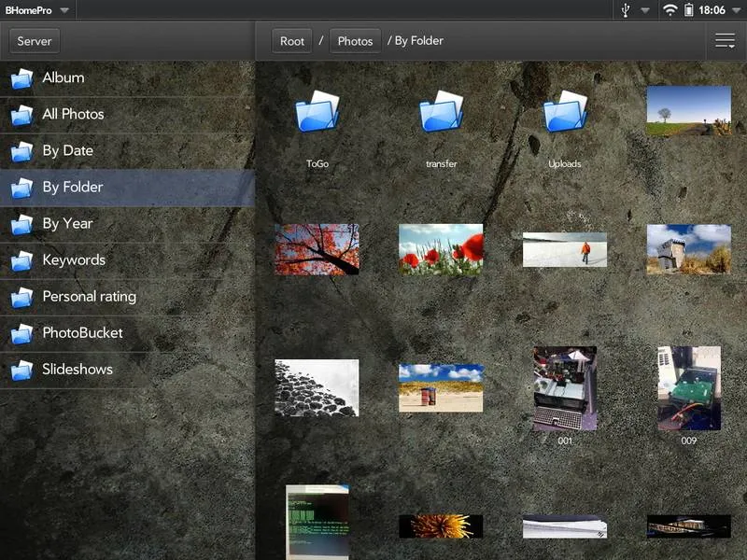The width and height of the screenshot is (747, 560).
Task: Select By Date in sidebar
Action: click(x=67, y=150)
